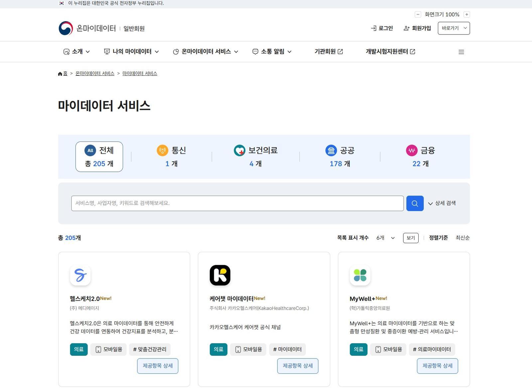Image resolution: width=532 pixels, height=392 pixels.
Task: Click the 보기 button
Action: (411, 238)
